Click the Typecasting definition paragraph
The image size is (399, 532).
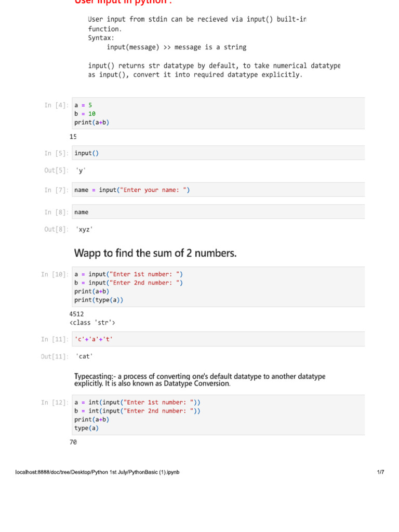(200, 380)
